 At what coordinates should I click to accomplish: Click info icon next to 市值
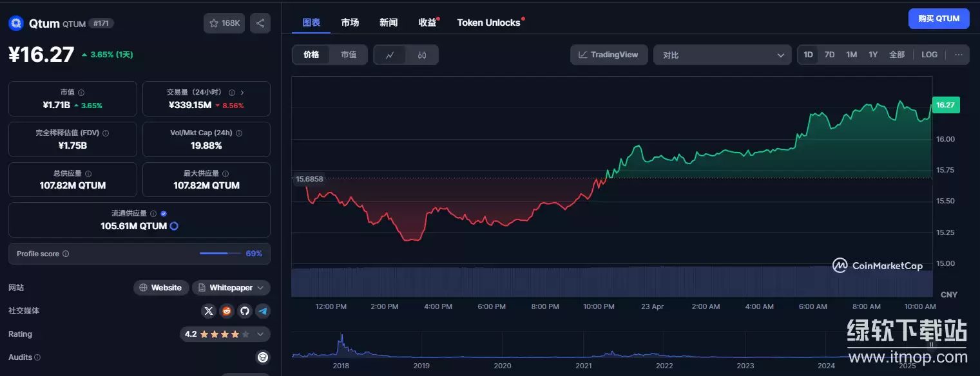(81, 93)
